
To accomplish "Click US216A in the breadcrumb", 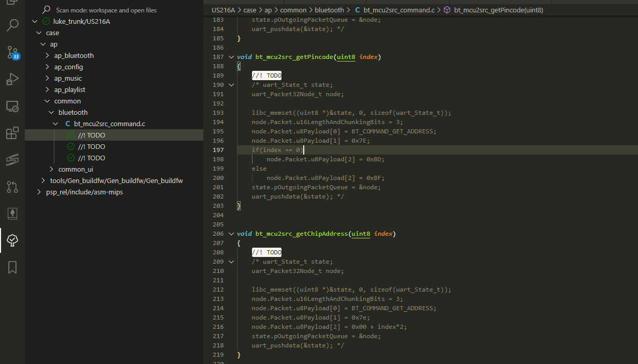I will (223, 10).
